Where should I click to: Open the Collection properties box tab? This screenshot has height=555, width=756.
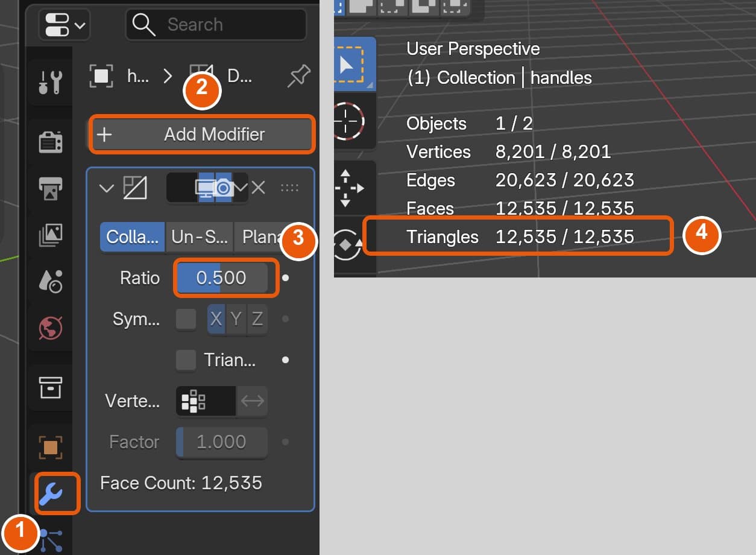coord(51,387)
